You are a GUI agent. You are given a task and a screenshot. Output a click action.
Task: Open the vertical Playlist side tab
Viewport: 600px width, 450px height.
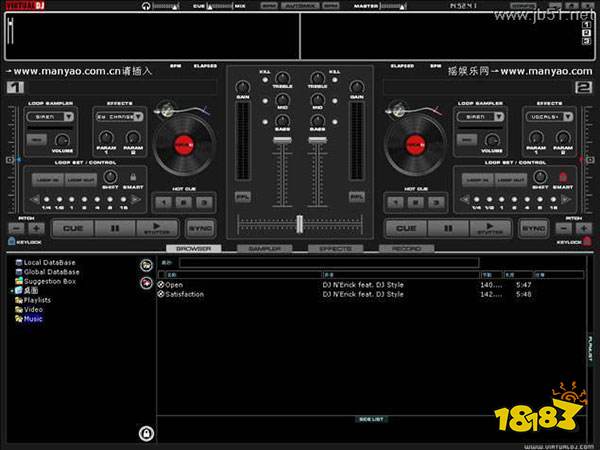(x=590, y=349)
